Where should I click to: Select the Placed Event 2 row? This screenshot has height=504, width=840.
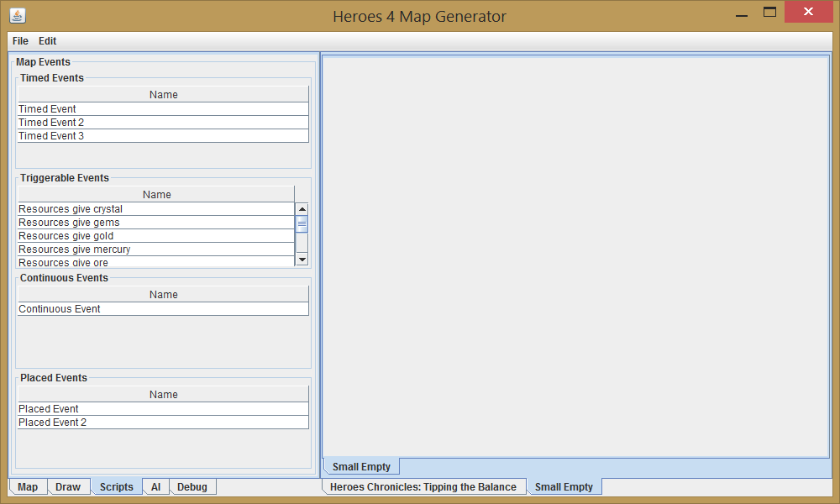tap(164, 422)
